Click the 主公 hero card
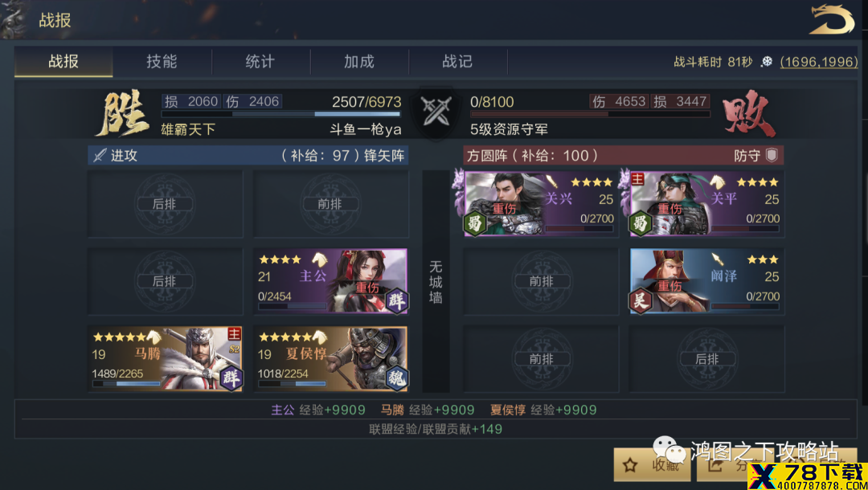Viewport: 868px width, 490px height. (x=330, y=281)
